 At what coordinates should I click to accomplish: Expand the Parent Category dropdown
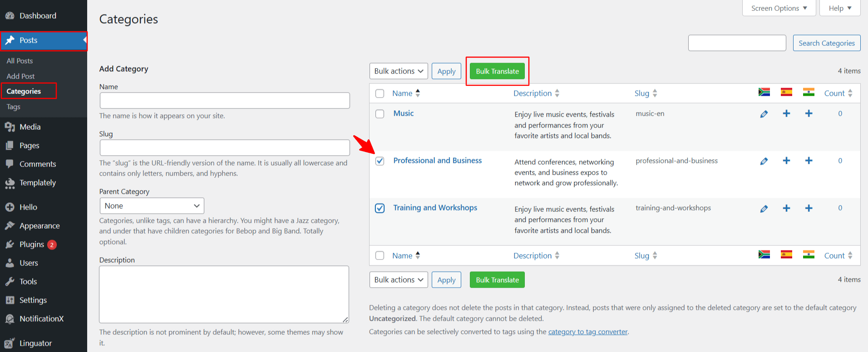pos(152,206)
